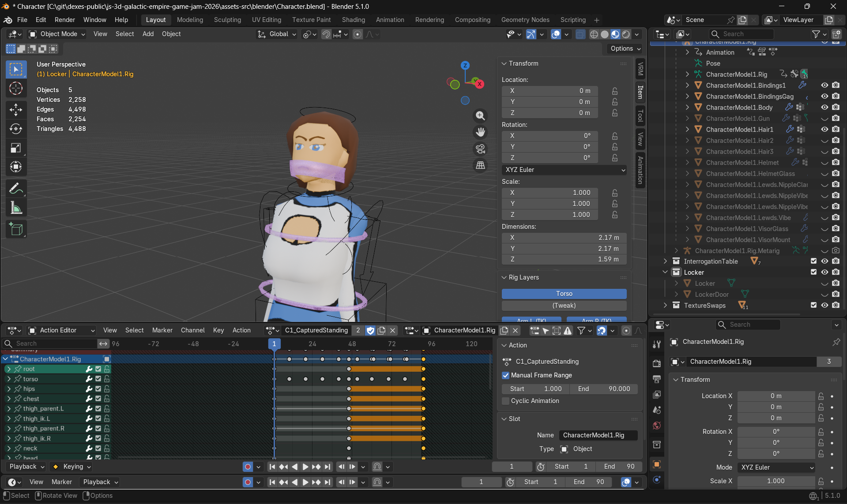
Task: Select the Scale tool
Action: click(x=16, y=148)
